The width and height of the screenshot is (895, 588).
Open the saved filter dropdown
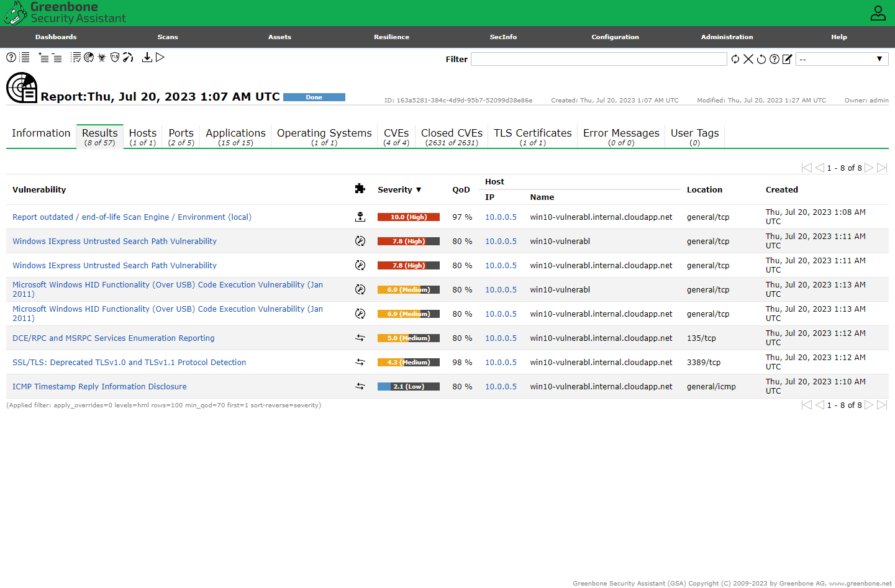(x=842, y=59)
